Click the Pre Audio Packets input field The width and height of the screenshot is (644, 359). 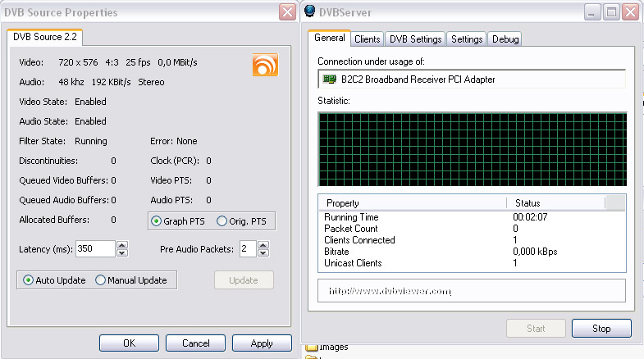coord(248,248)
